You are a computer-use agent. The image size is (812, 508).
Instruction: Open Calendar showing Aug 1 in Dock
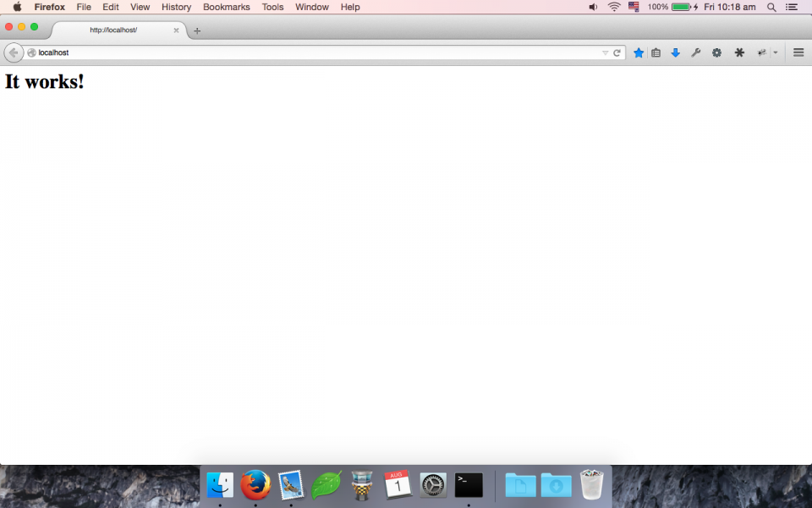coord(398,485)
